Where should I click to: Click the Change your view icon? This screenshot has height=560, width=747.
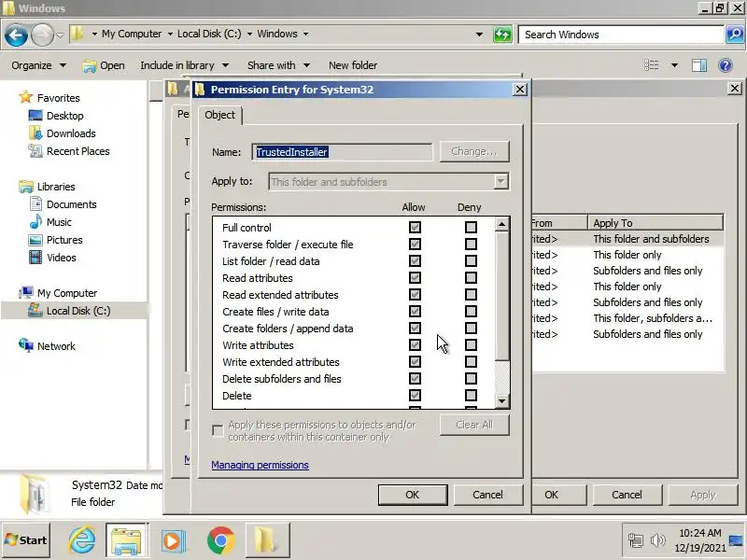pos(652,65)
